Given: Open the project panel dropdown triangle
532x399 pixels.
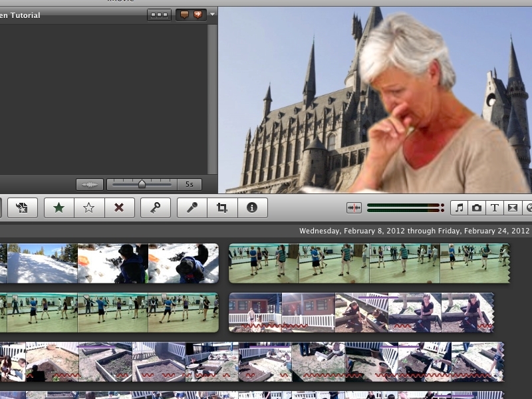Looking at the screenshot, I should [212, 15].
